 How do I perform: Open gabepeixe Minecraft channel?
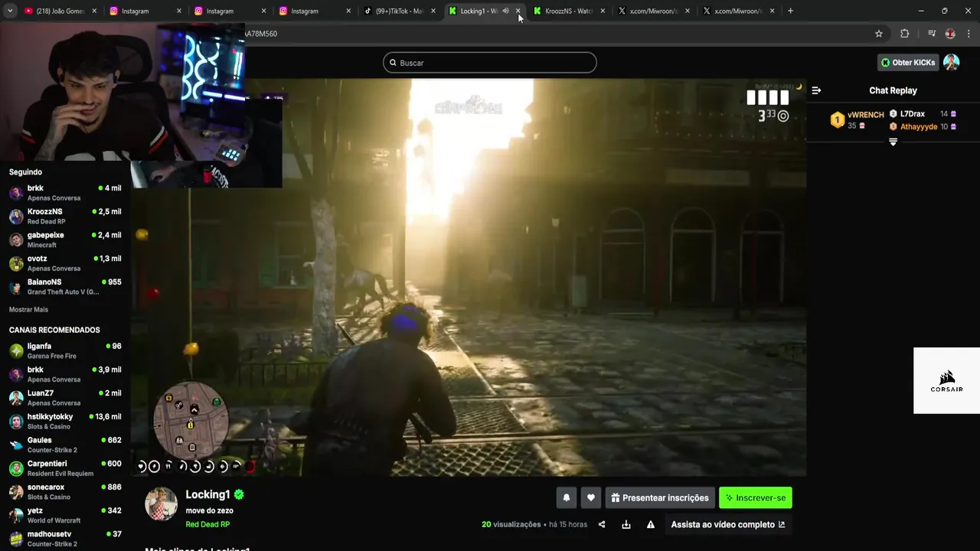[x=65, y=240]
